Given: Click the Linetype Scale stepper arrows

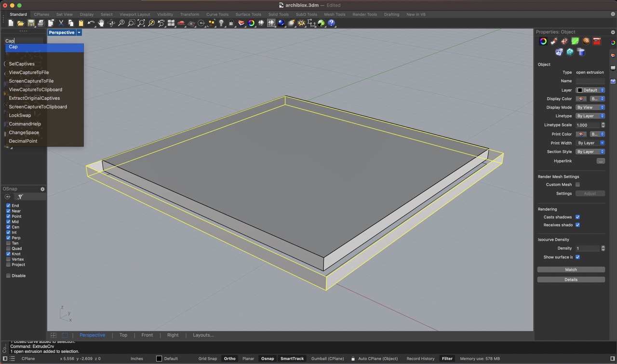Looking at the screenshot, I should (603, 125).
